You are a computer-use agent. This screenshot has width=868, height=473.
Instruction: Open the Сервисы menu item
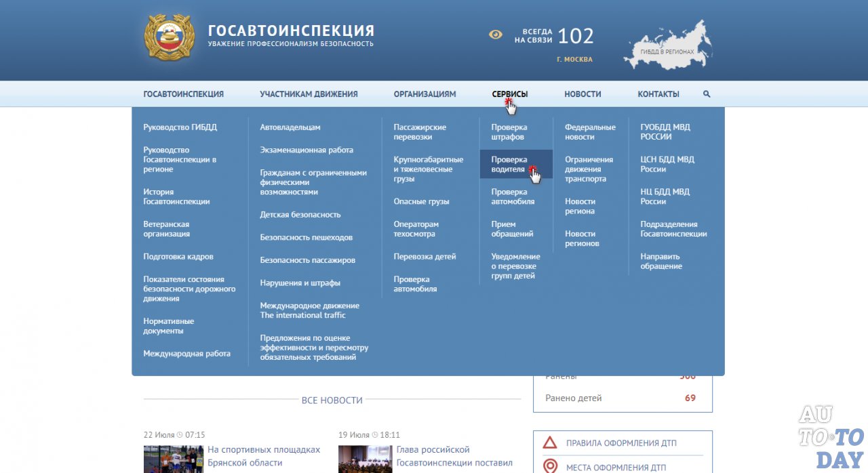[510, 94]
